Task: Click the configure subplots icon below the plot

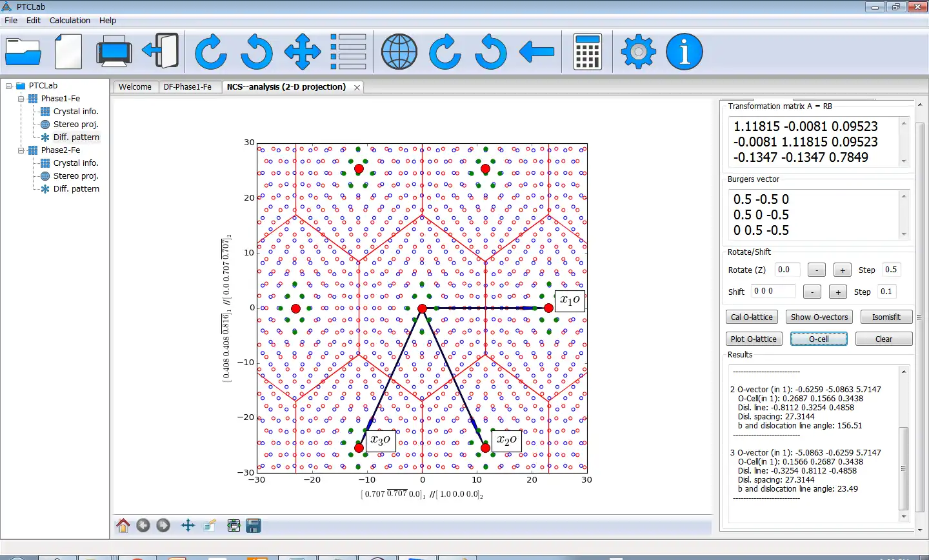Action: pos(234,526)
